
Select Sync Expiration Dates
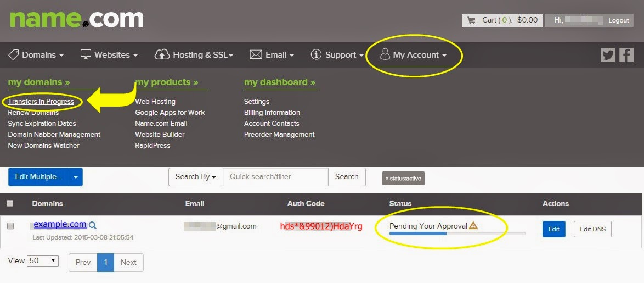(x=42, y=124)
